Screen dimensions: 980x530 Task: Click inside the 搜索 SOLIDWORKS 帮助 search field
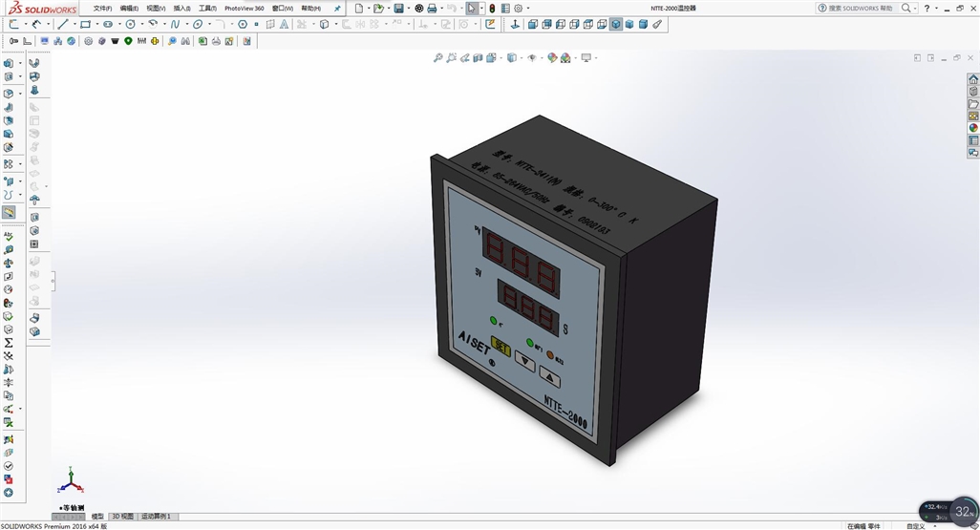pyautogui.click(x=860, y=9)
